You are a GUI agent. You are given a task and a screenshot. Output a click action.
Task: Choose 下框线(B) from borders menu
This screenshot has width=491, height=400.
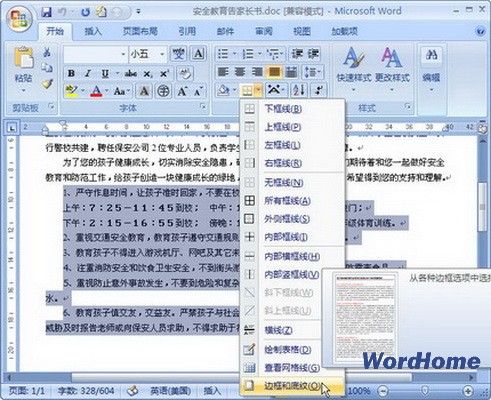(x=292, y=109)
